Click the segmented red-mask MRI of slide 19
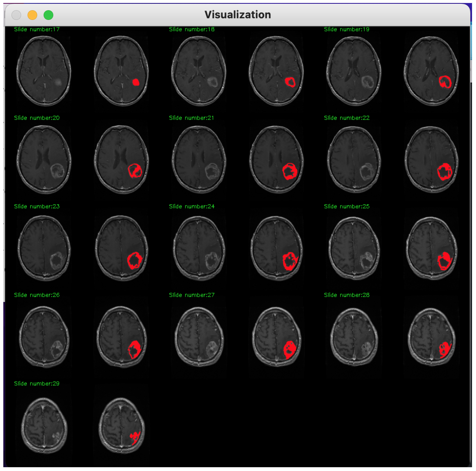This screenshot has width=476, height=471. point(431,71)
